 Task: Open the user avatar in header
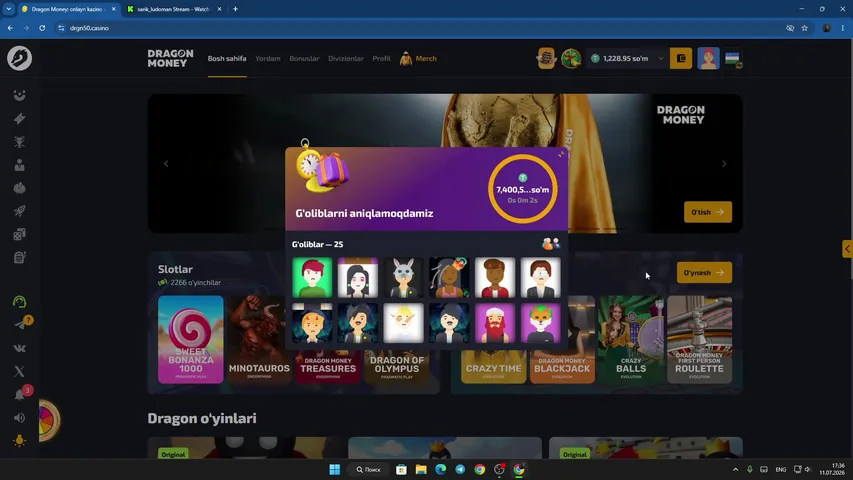click(x=708, y=58)
